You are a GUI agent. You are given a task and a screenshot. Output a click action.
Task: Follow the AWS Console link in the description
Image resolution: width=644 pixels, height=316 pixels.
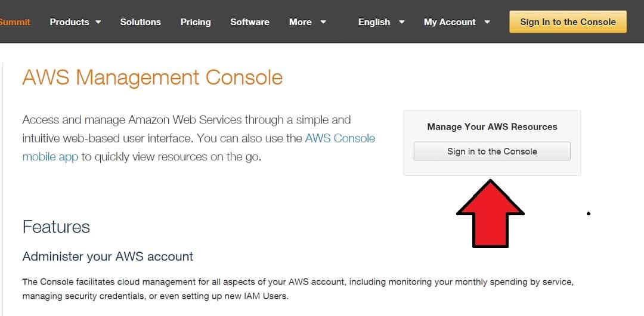click(x=340, y=138)
